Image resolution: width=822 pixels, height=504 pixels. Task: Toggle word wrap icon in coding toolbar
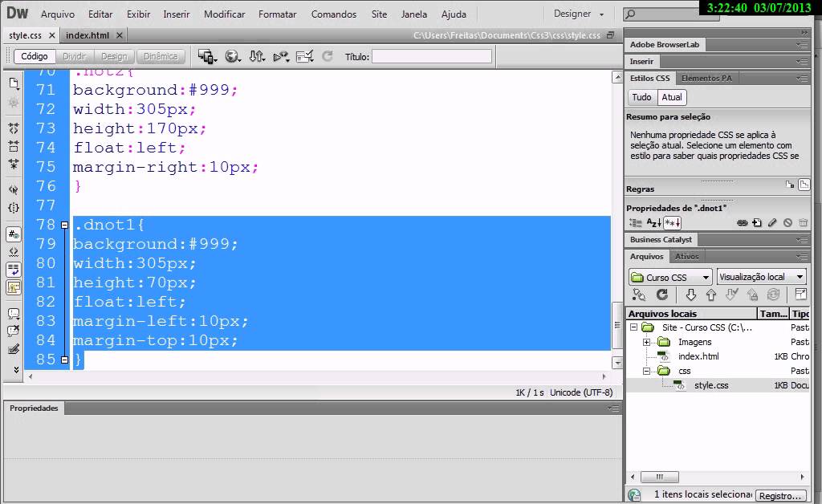pos(14,270)
